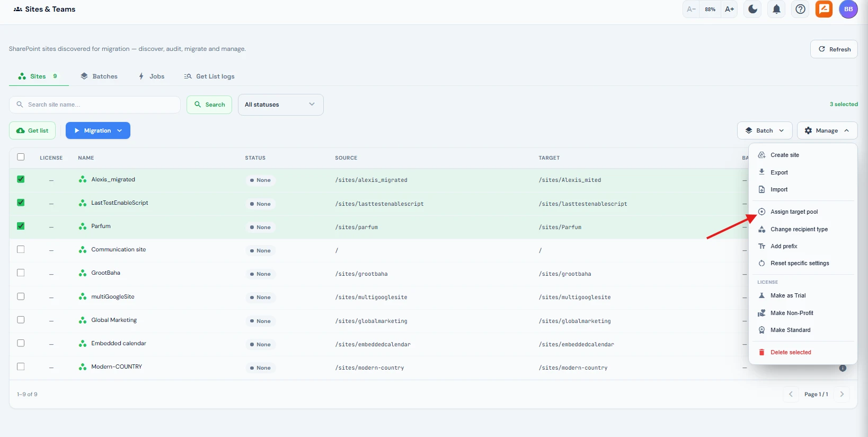Click the Refresh button
The height and width of the screenshot is (437, 868).
pyautogui.click(x=834, y=49)
